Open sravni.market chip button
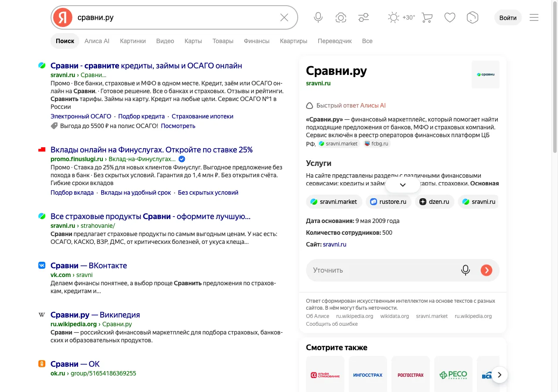The height and width of the screenshot is (392, 558). coord(334,202)
